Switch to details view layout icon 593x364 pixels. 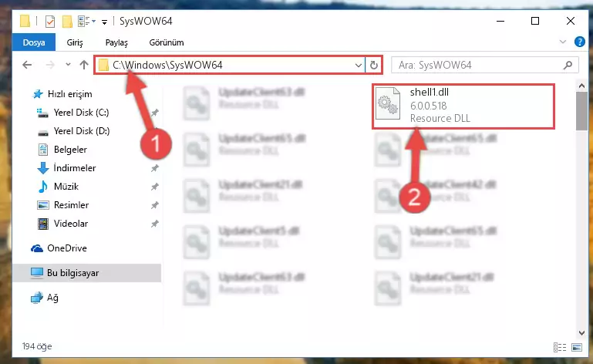(x=560, y=347)
